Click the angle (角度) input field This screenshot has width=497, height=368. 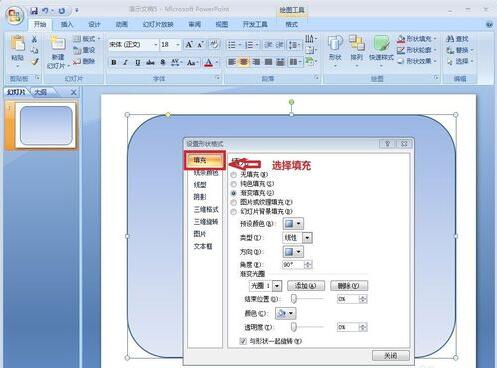click(293, 265)
